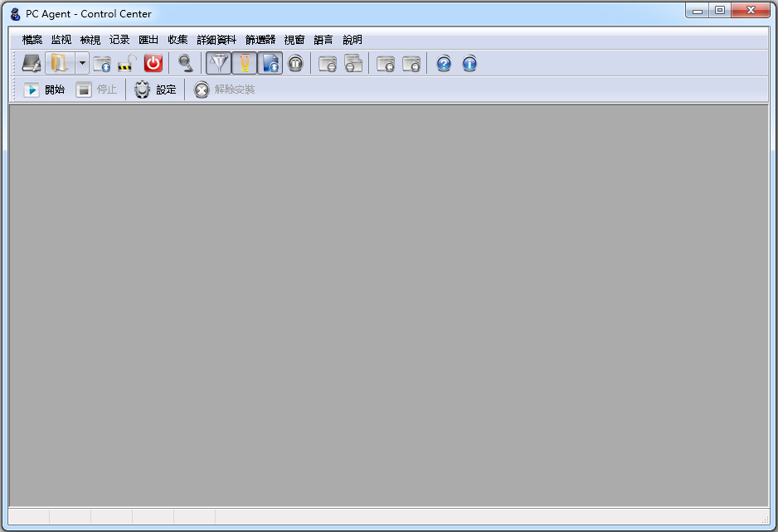The height and width of the screenshot is (532, 778).
Task: Click the red power button icon
Action: (153, 64)
